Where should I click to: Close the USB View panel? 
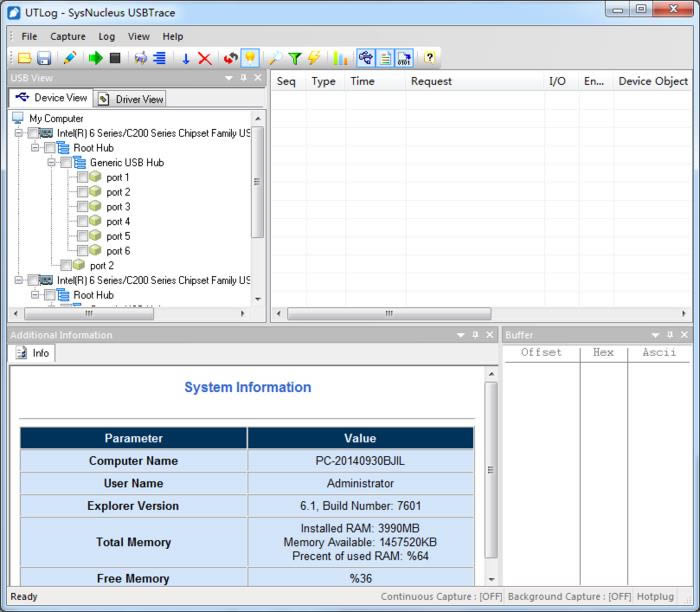[258, 78]
